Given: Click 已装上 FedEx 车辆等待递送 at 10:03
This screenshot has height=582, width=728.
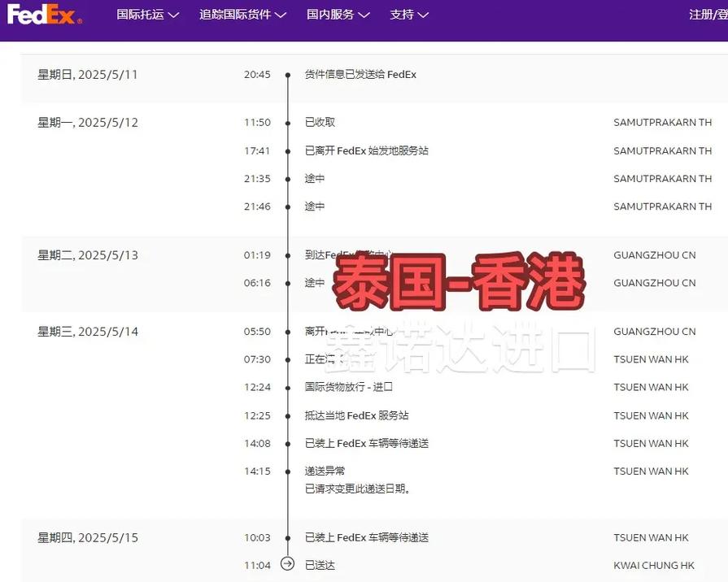Looking at the screenshot, I should click(366, 537).
